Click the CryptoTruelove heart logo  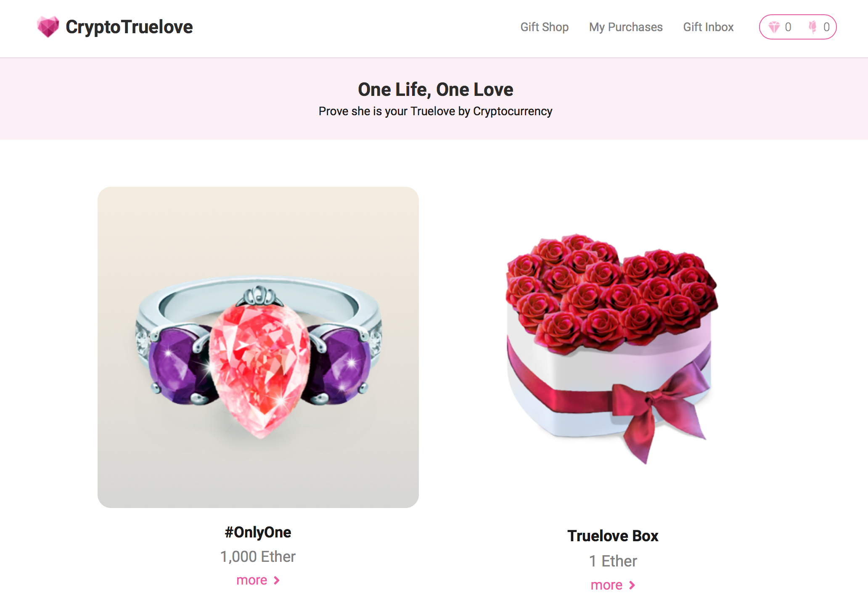tap(48, 26)
